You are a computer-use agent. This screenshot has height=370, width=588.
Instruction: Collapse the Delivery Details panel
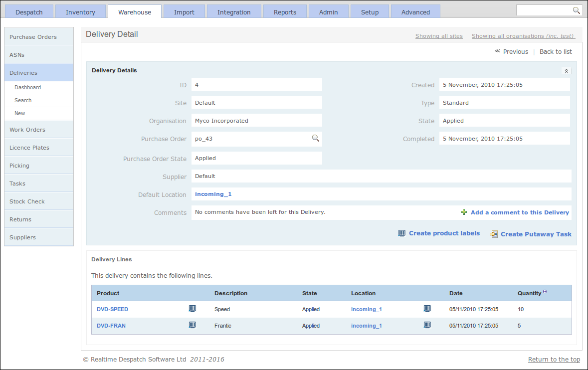click(x=566, y=71)
